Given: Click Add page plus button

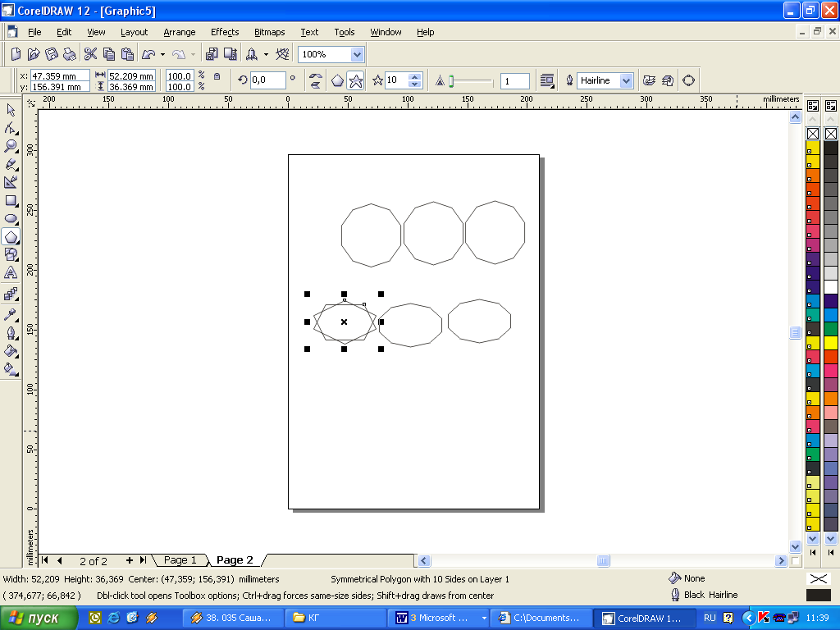Looking at the screenshot, I should 129,560.
